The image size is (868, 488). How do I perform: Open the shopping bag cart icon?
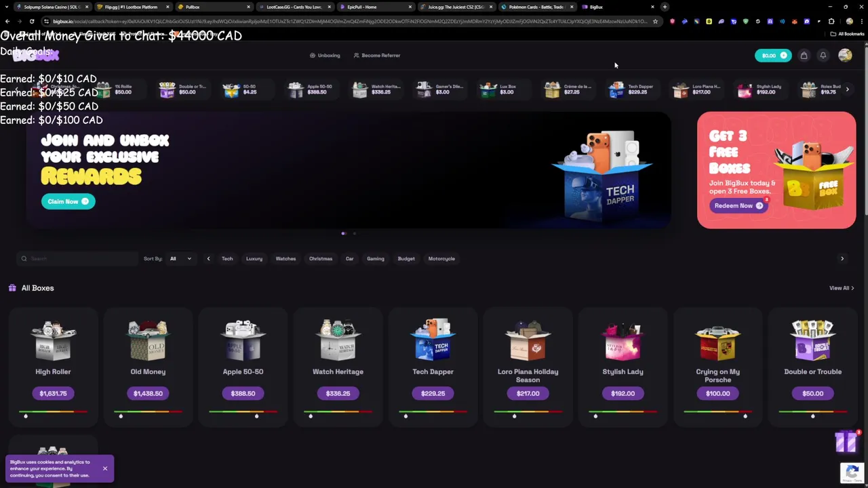click(804, 56)
